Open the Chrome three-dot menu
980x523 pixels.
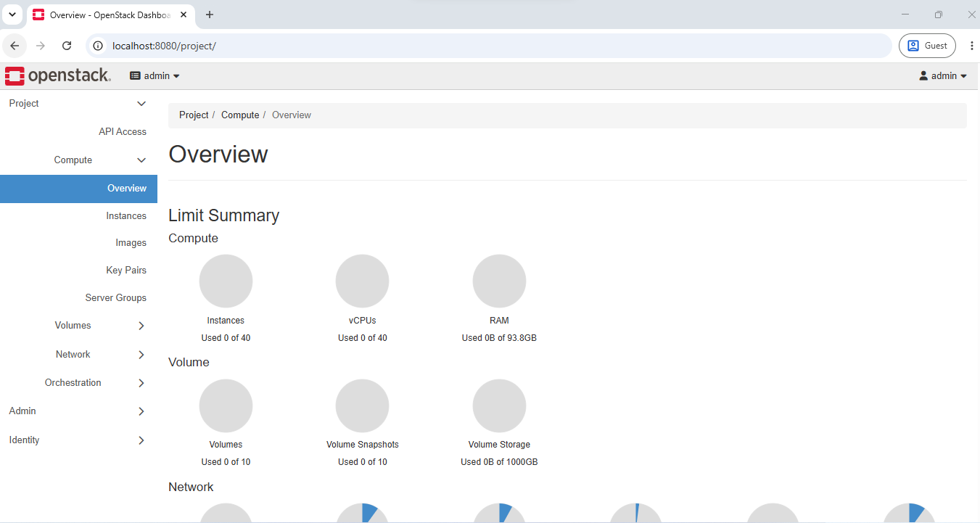(972, 46)
